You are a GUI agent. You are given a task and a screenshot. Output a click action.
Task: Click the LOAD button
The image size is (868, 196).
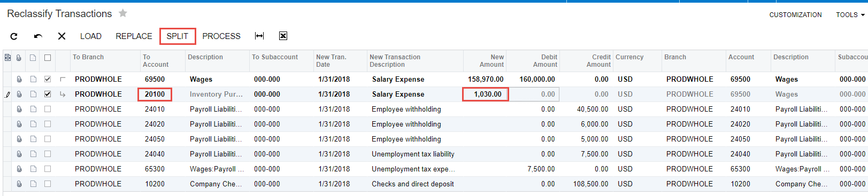click(x=91, y=36)
